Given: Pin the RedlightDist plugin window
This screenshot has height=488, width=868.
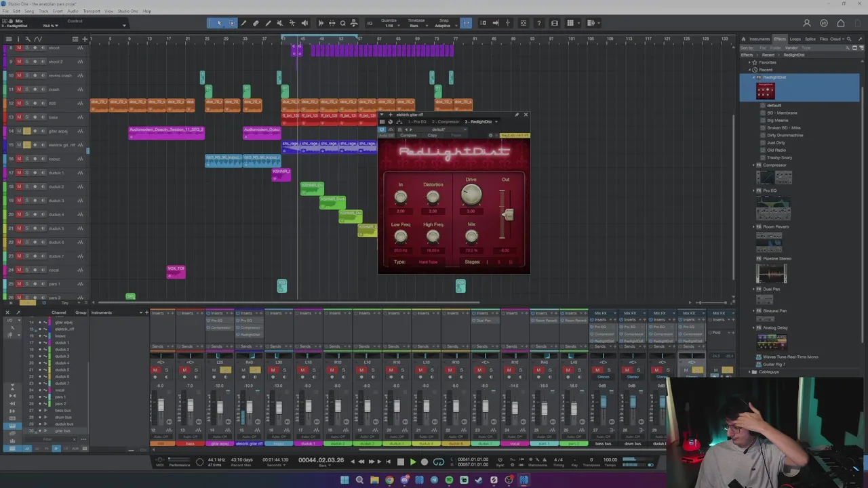Looking at the screenshot, I should coord(517,115).
